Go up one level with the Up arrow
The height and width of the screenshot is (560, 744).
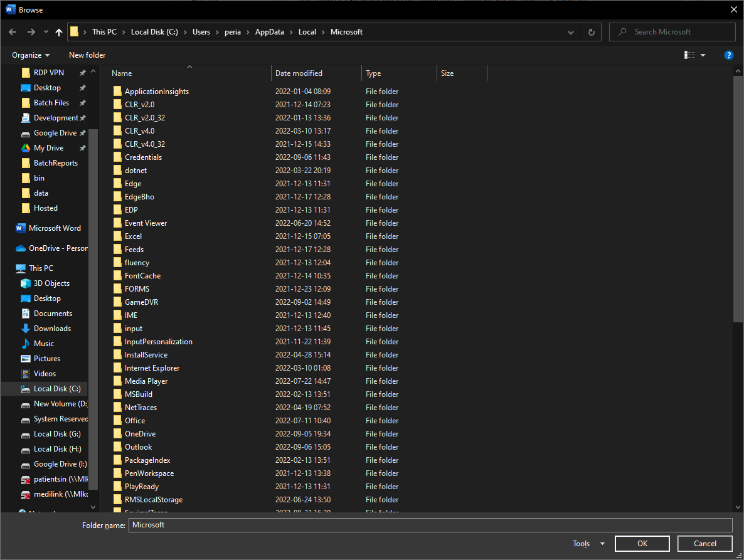[59, 32]
